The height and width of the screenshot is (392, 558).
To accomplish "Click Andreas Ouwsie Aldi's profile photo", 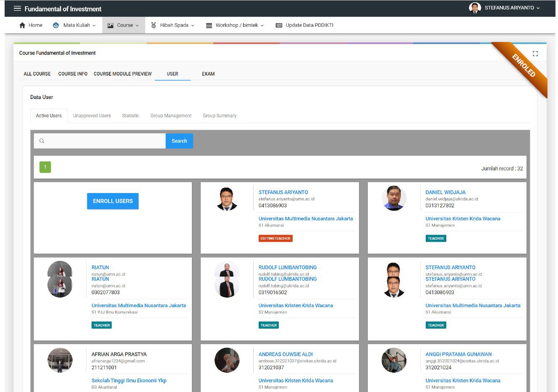I will click(227, 360).
